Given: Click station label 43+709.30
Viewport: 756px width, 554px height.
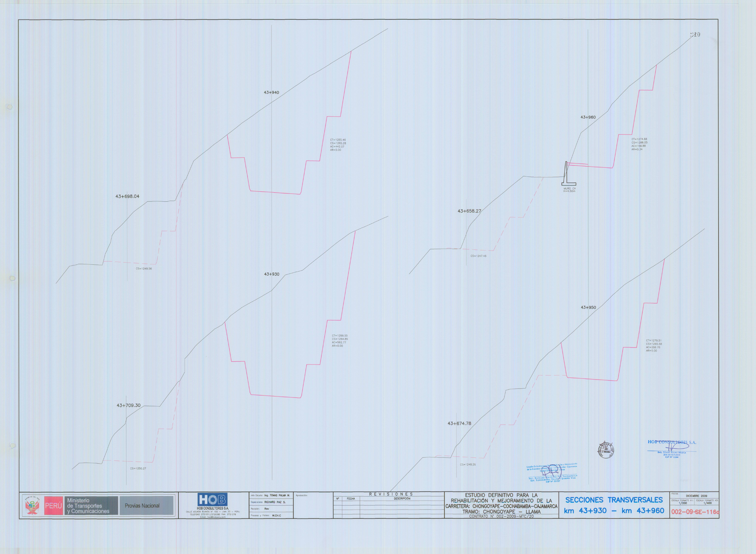Looking at the screenshot, I should (x=128, y=405).
